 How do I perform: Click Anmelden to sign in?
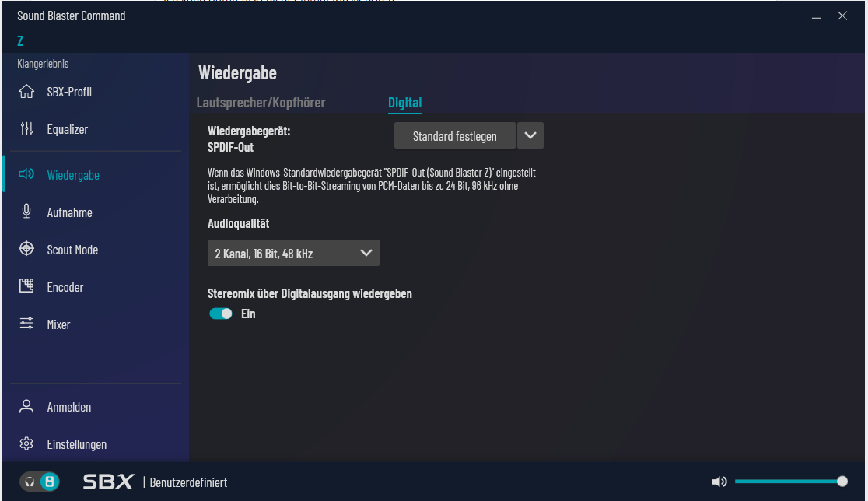pos(69,407)
